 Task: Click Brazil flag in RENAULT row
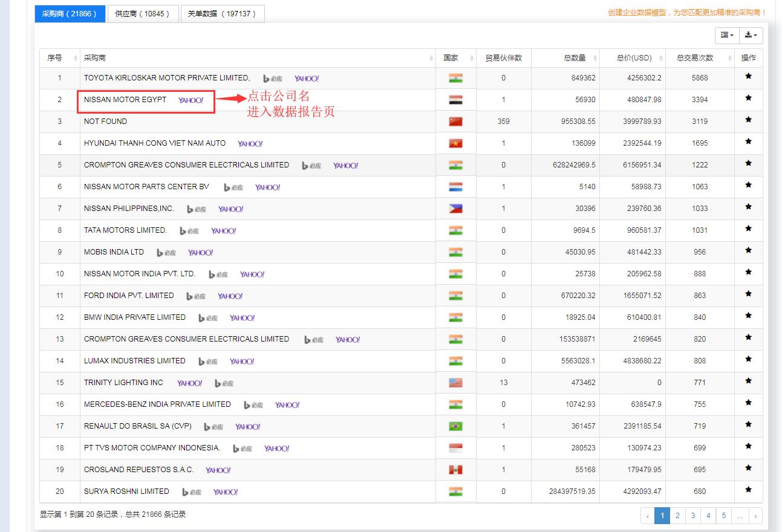[x=455, y=426]
